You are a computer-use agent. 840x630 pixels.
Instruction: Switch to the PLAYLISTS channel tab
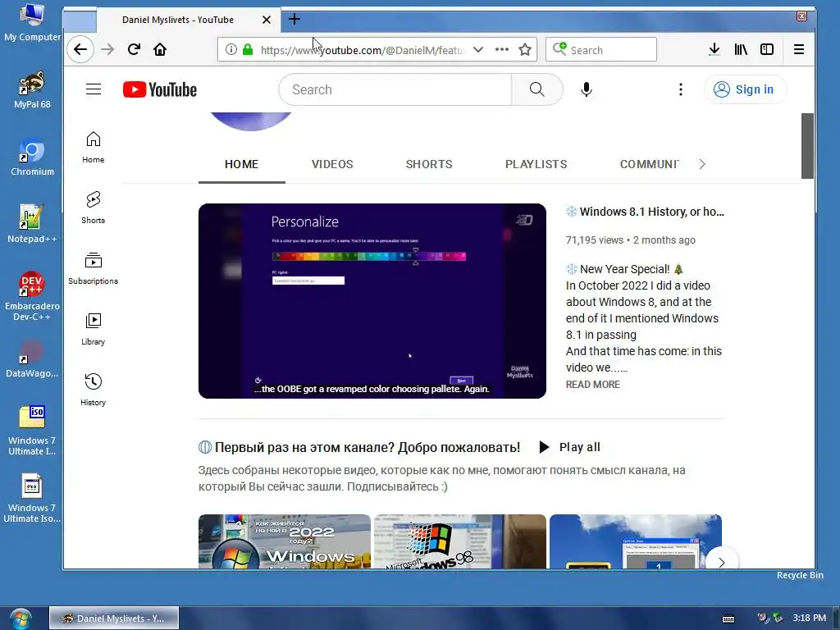[536, 164]
